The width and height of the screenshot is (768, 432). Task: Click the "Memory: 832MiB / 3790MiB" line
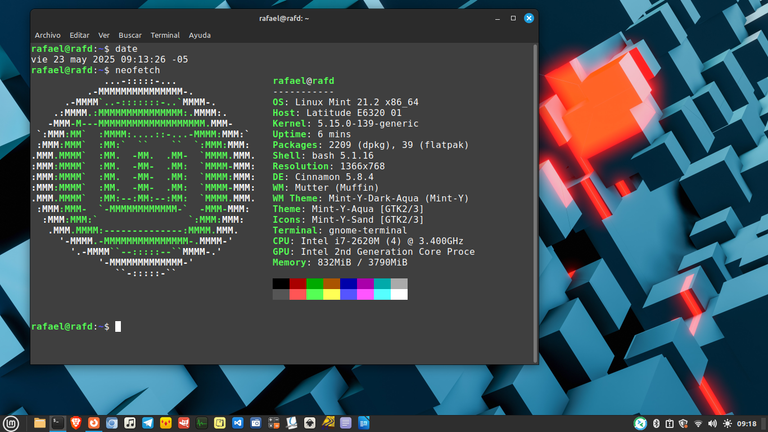pos(340,263)
